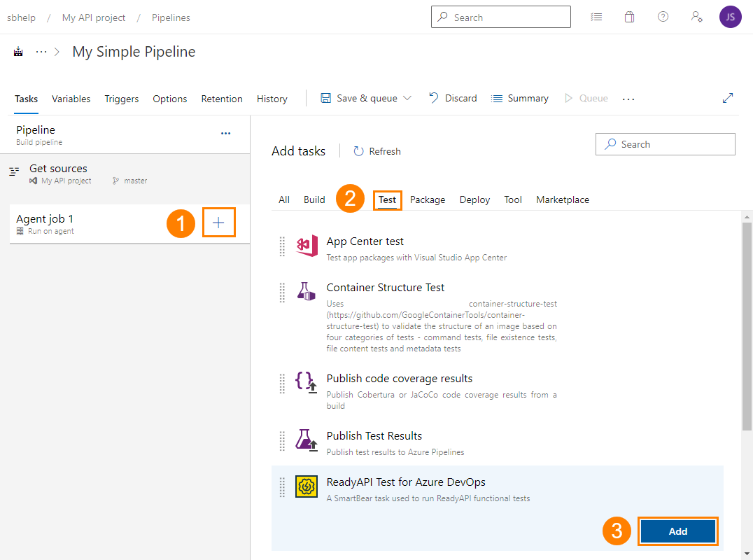This screenshot has width=753, height=560.
Task: Click the Discard button
Action: [453, 98]
